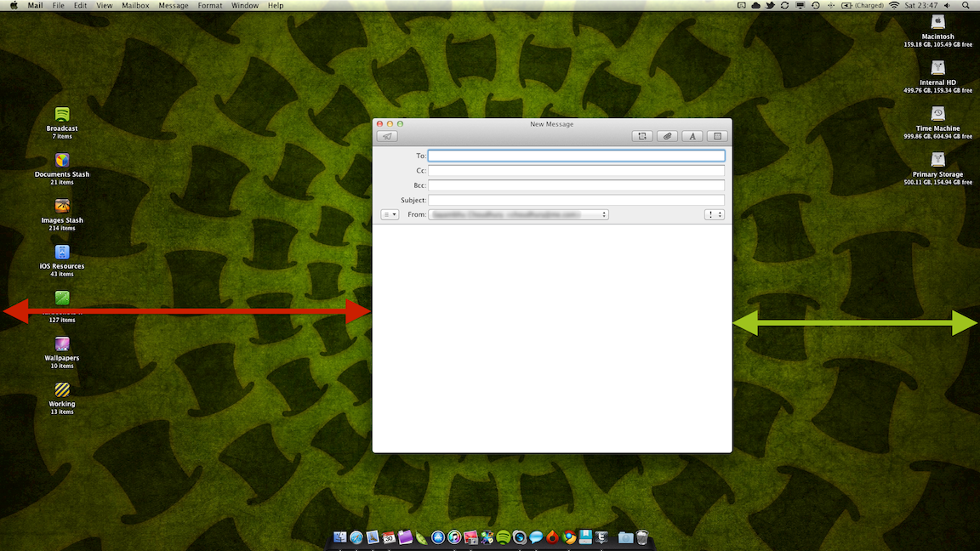Open the Mailbox menu
This screenshot has height=551, width=980.
135,6
